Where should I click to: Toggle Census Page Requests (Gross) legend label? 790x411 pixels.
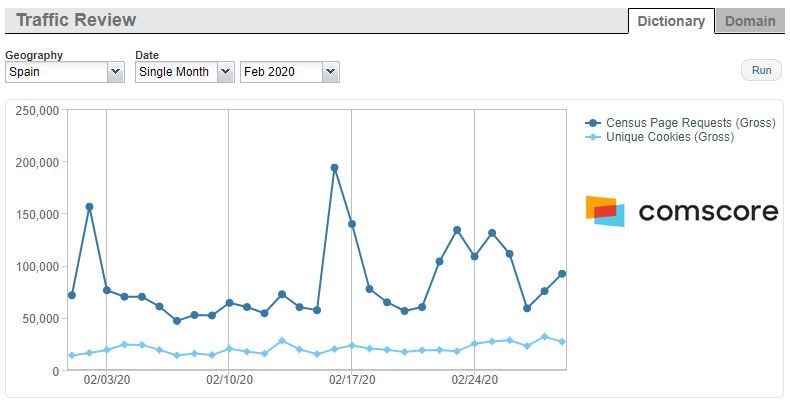click(690, 123)
